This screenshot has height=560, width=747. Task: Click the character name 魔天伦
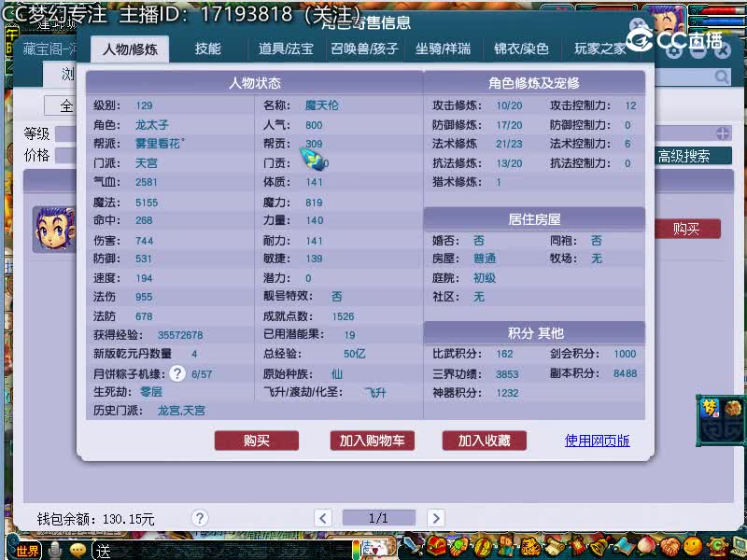[322, 105]
